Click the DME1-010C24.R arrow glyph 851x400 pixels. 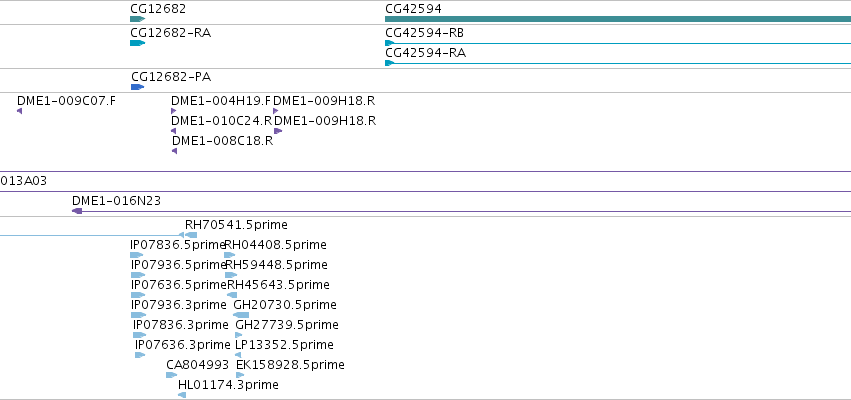(x=174, y=131)
